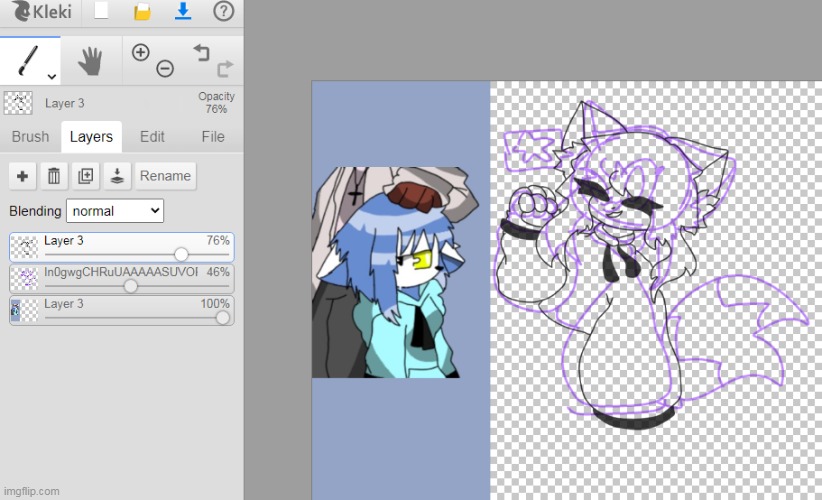Click the Opacity 76% label
822x500 pixels.
[x=216, y=103]
